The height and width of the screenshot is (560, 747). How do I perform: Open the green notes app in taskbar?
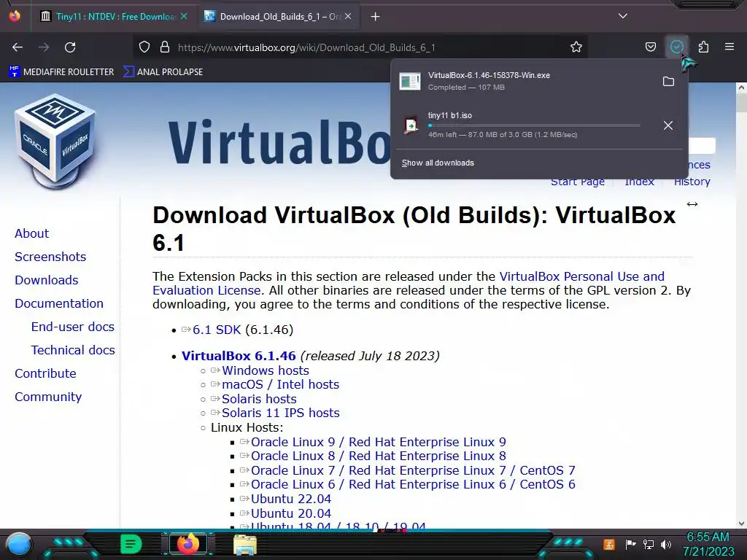(x=131, y=544)
